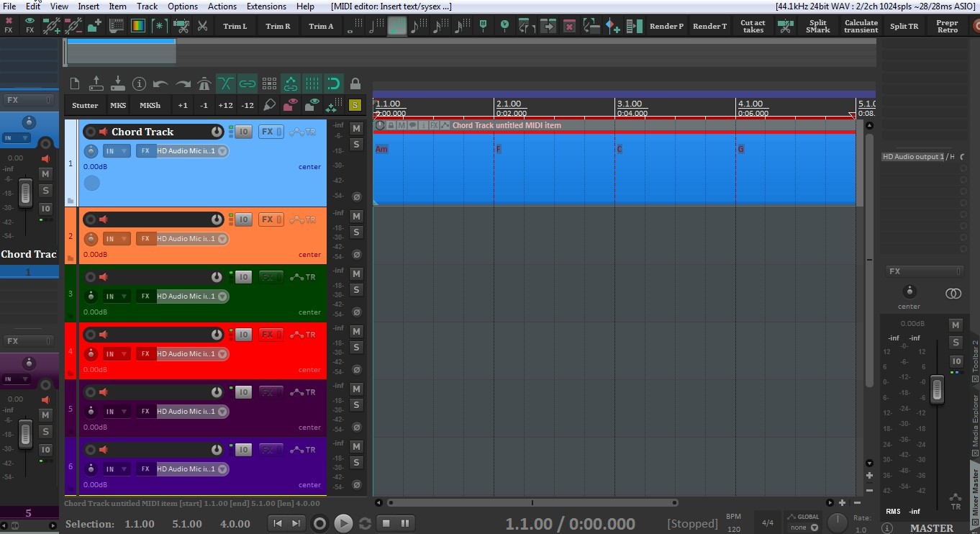Screen dimensions: 980x534
Task: Toggle the yellow S solo button in toolbar
Action: tap(355, 105)
